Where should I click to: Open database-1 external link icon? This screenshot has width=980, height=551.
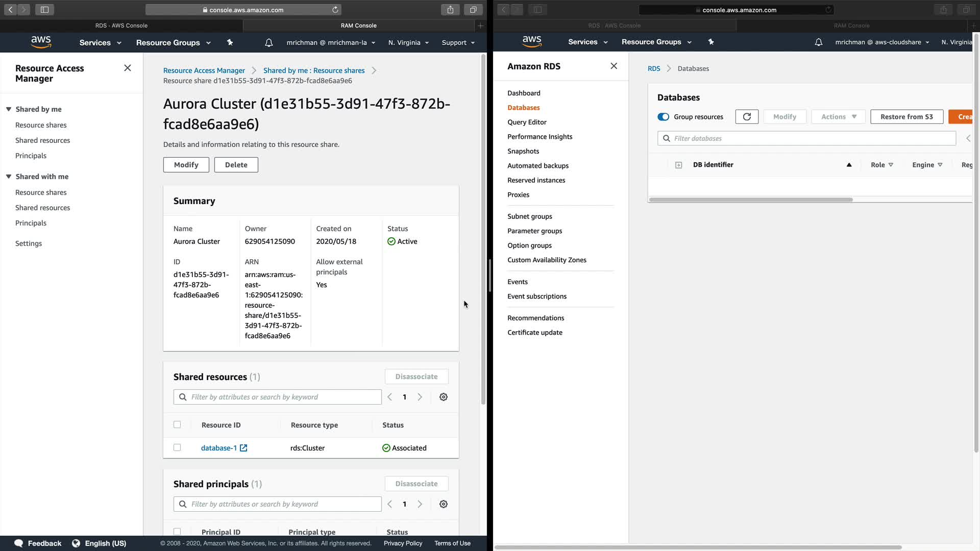tap(243, 448)
